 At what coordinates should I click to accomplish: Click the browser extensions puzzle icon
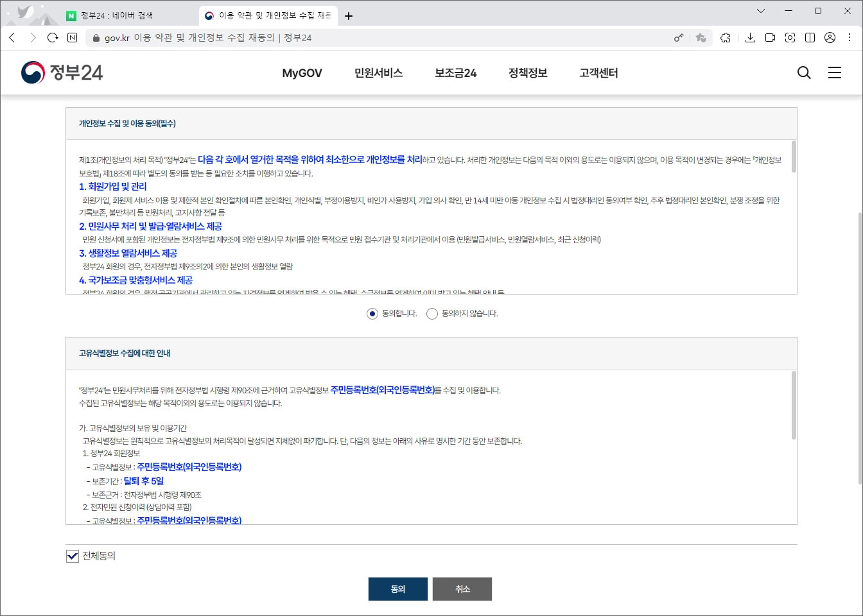tap(726, 38)
